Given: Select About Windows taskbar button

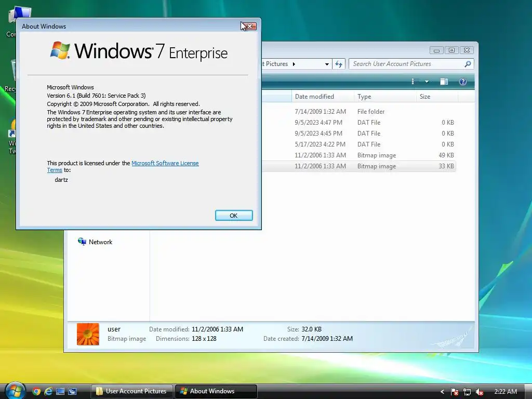Looking at the screenshot, I should coord(216,391).
